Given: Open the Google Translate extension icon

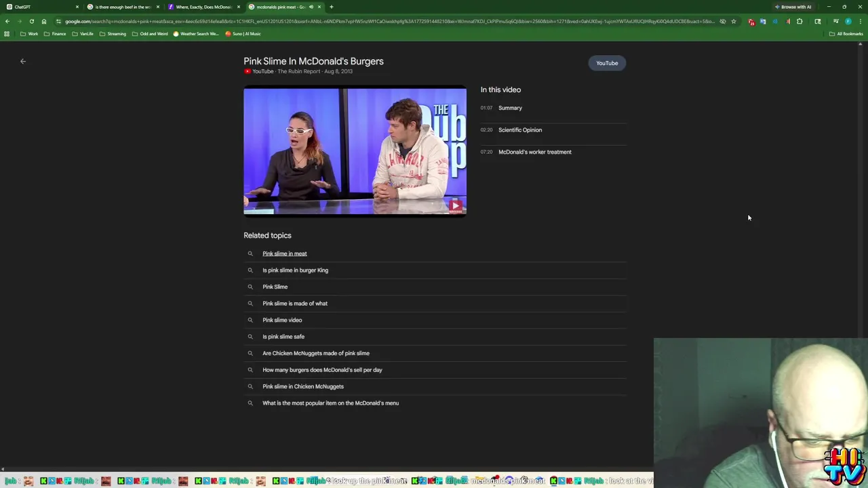Looking at the screenshot, I should pyautogui.click(x=763, y=22).
